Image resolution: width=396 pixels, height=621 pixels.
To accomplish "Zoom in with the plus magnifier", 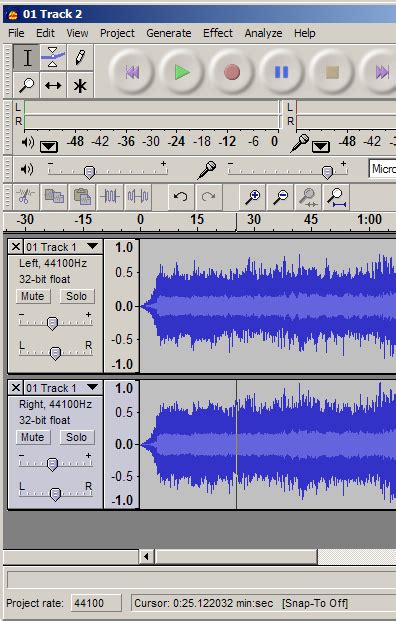I will [x=252, y=196].
